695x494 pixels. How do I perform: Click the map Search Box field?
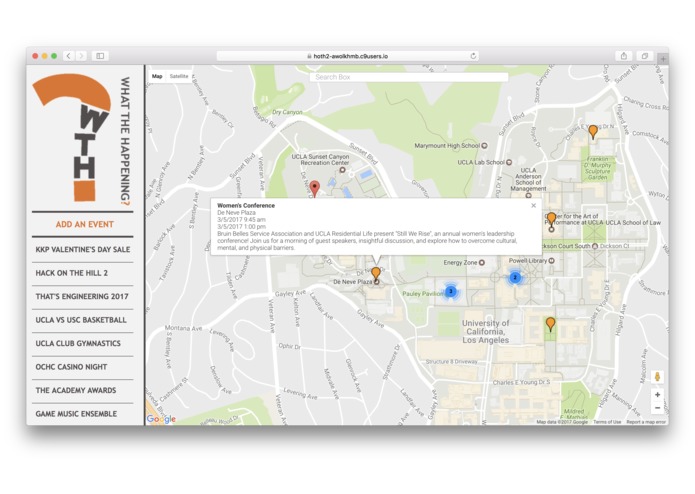pos(409,77)
